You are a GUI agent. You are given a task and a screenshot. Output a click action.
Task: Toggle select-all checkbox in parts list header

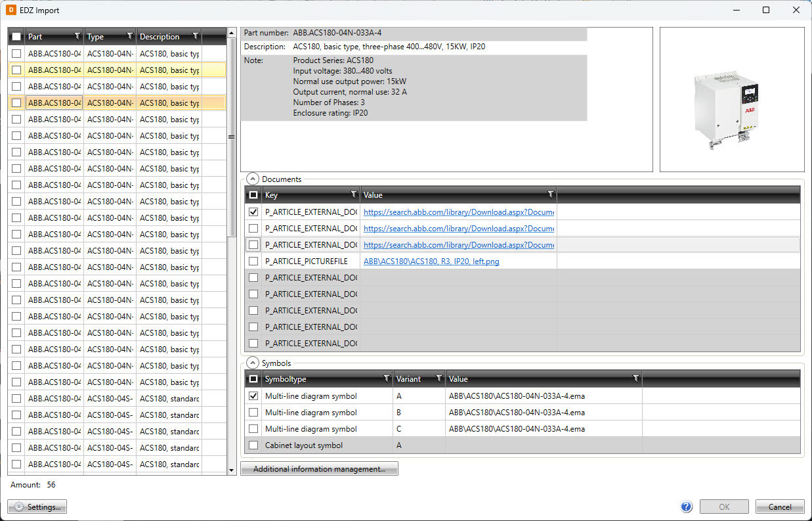(x=16, y=37)
